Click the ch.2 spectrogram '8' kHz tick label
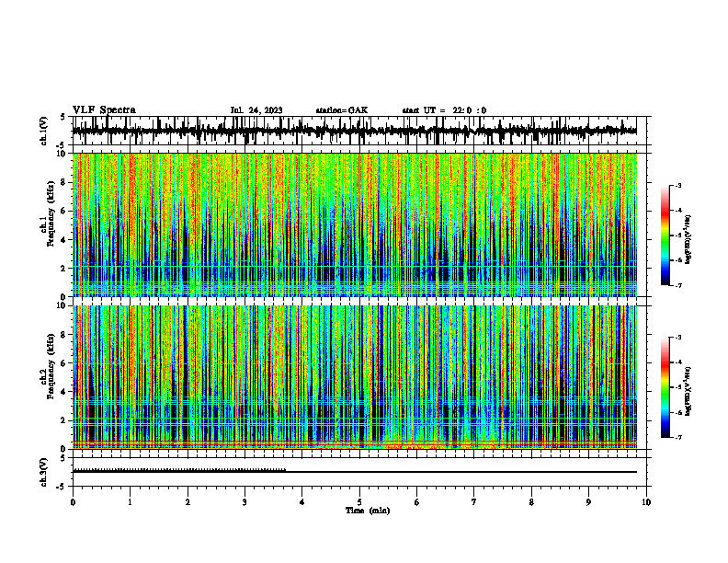 point(63,335)
